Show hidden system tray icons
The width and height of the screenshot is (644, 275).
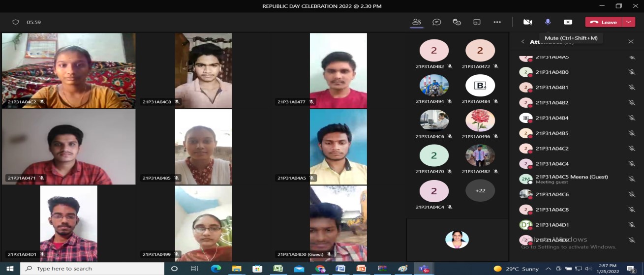pos(549,269)
